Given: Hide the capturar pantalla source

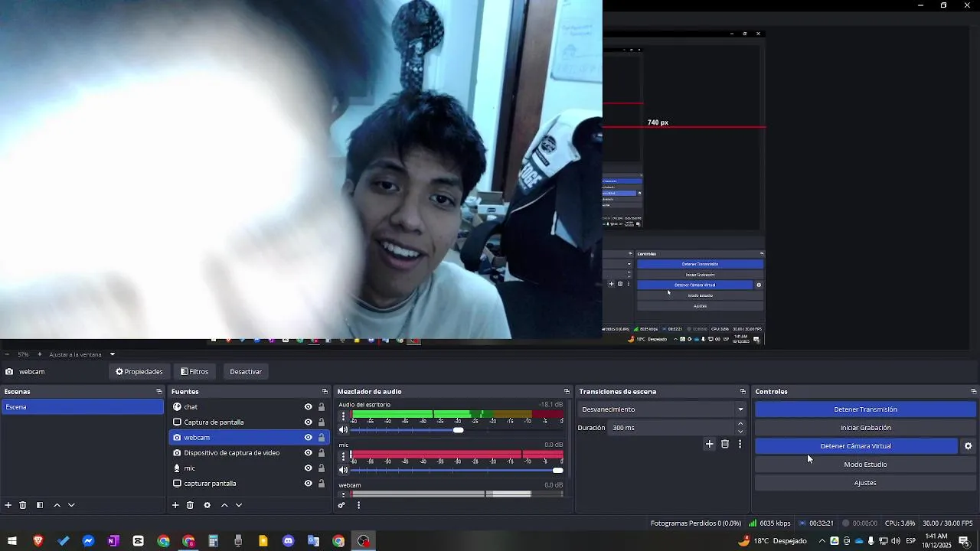Looking at the screenshot, I should [x=308, y=484].
